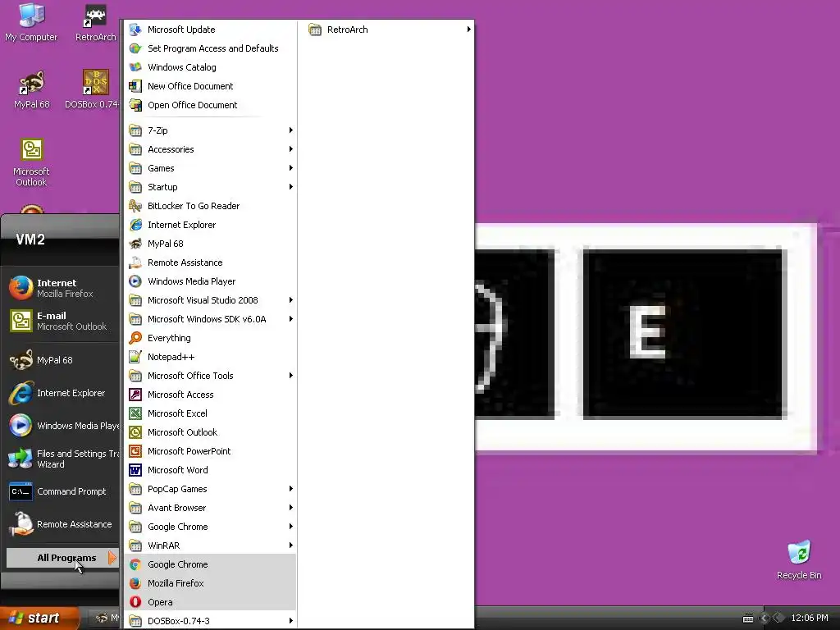Expand RetroArch submenu in second column
The width and height of the screenshot is (840, 630).
(390, 30)
